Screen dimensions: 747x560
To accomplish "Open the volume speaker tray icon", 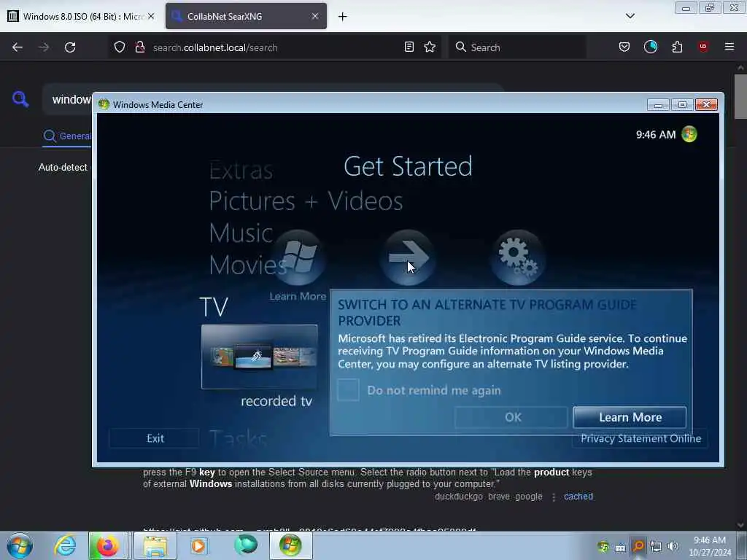I will [x=673, y=546].
